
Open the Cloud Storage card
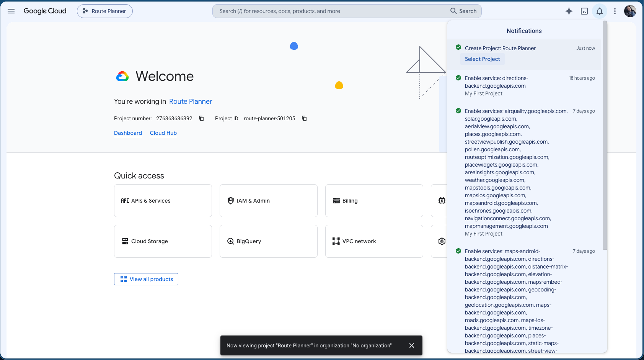[163, 241]
